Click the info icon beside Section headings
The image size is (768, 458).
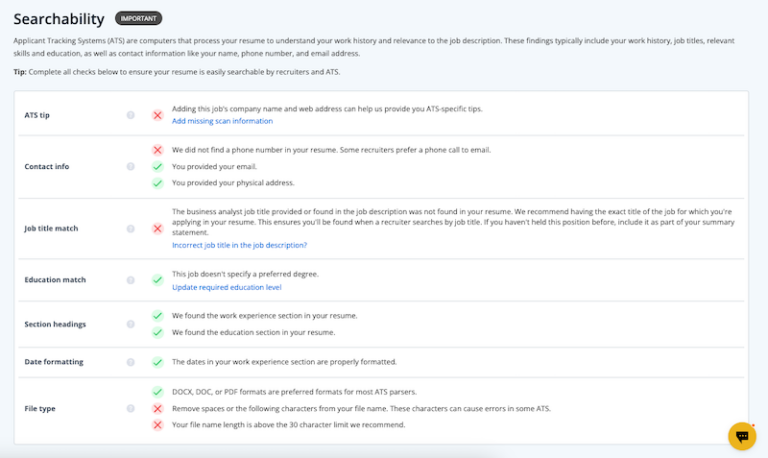[130, 324]
